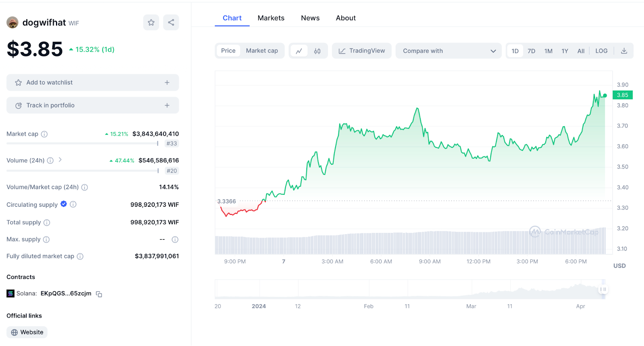Select the 1D time range
The image size is (644, 346).
tap(515, 51)
